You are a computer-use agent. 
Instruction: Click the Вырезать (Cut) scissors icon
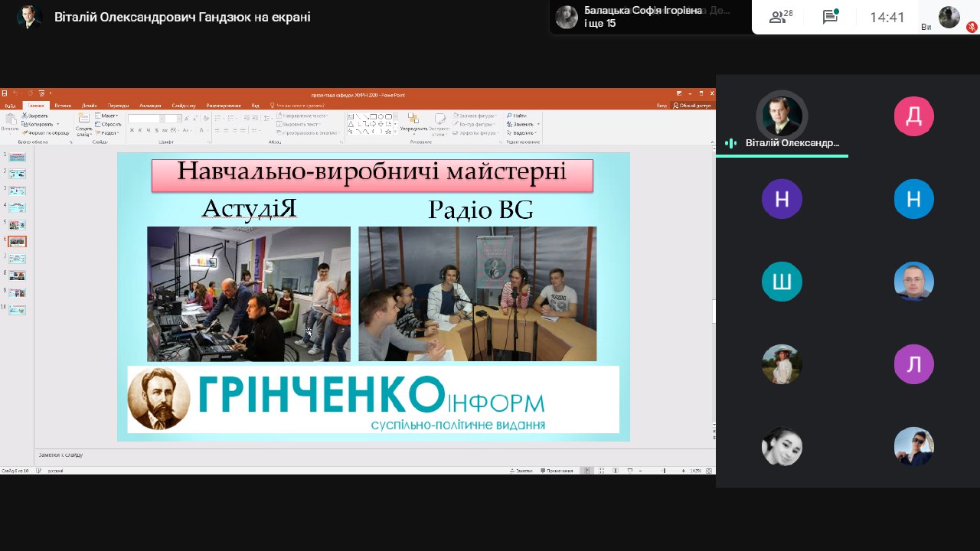coord(25,116)
